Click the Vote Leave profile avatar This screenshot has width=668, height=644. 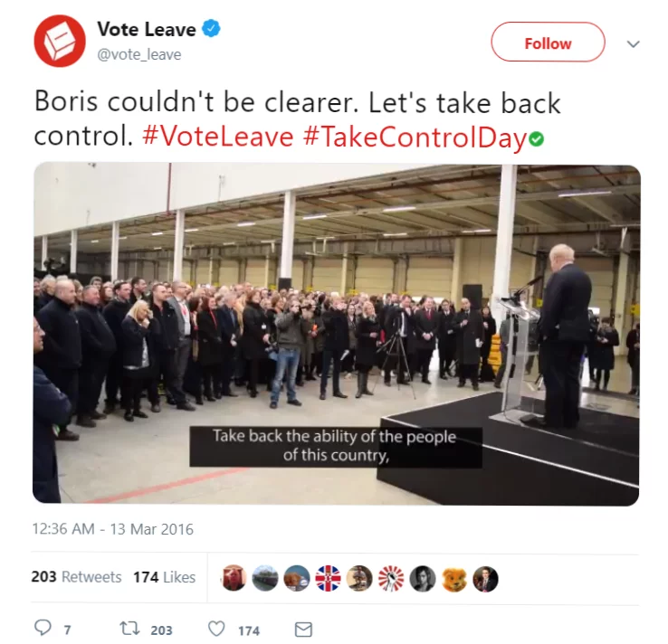point(60,41)
